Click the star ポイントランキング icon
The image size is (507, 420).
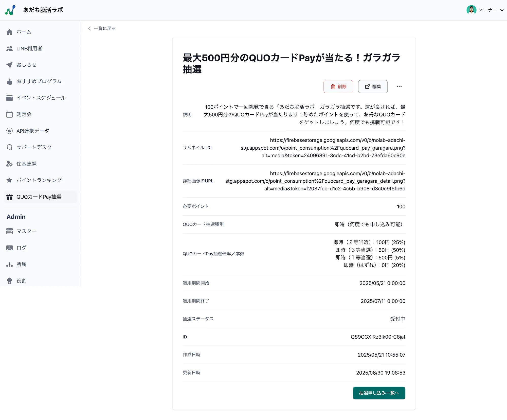click(x=9, y=180)
